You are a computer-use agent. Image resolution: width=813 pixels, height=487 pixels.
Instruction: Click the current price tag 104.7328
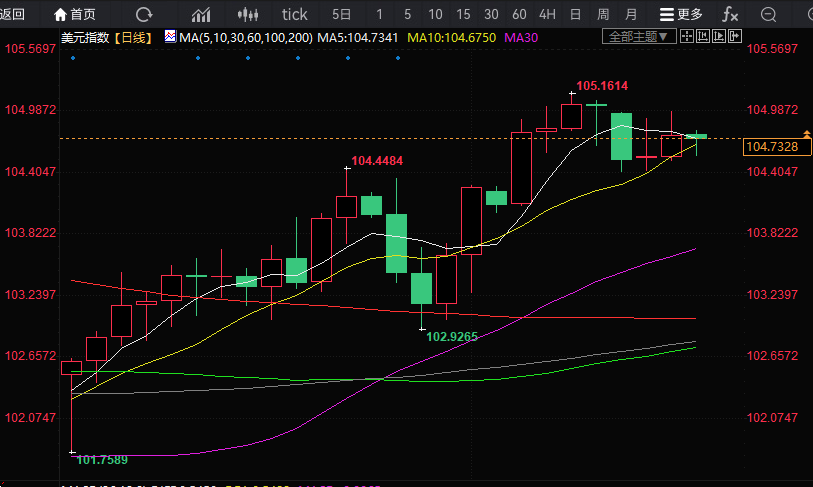[x=777, y=147]
